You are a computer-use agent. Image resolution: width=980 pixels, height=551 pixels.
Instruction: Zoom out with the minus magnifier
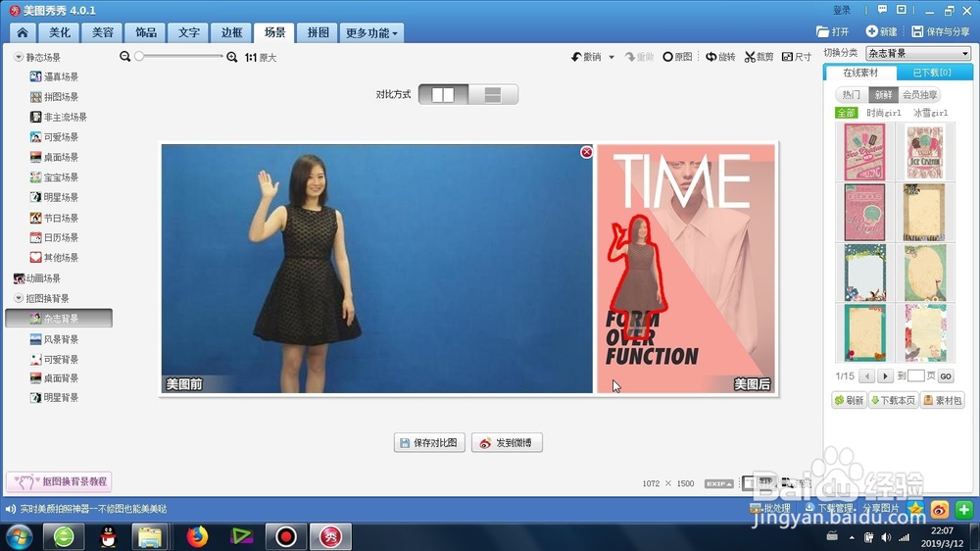(x=125, y=56)
